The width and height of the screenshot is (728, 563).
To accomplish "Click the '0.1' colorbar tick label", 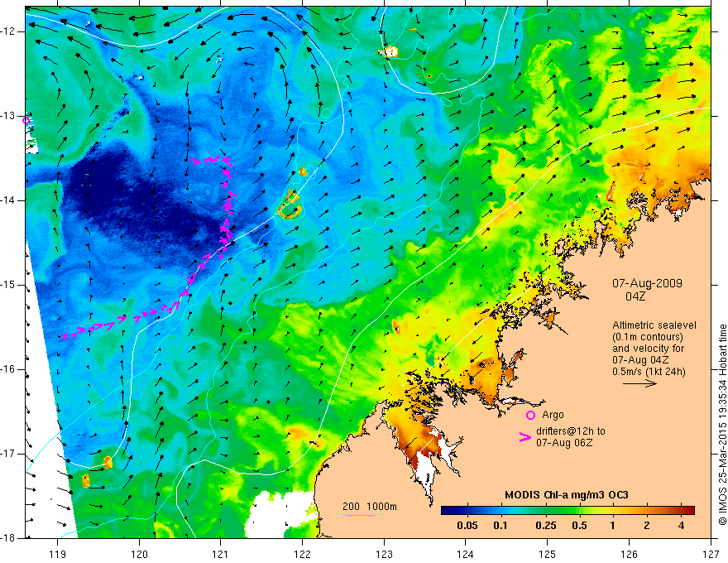I will tap(500, 526).
